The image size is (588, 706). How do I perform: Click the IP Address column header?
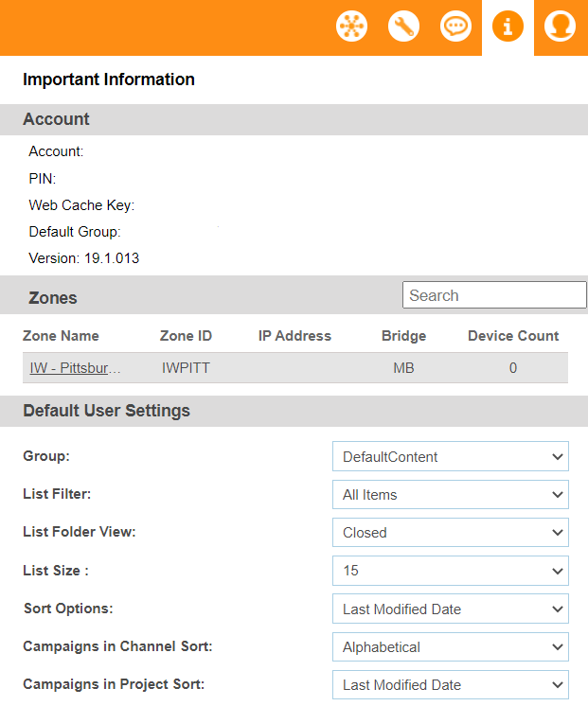coord(294,336)
